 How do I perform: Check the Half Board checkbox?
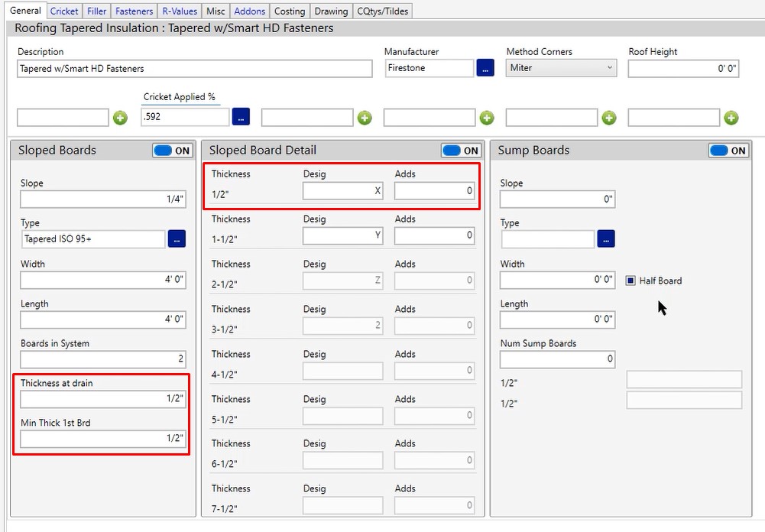(630, 281)
